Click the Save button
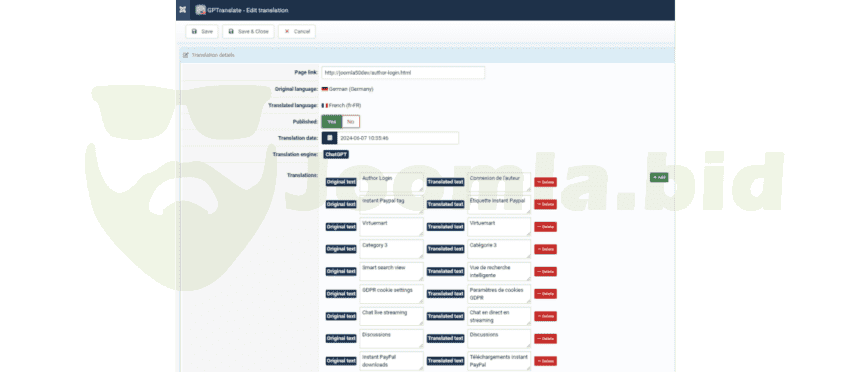The image size is (850, 372). (202, 31)
